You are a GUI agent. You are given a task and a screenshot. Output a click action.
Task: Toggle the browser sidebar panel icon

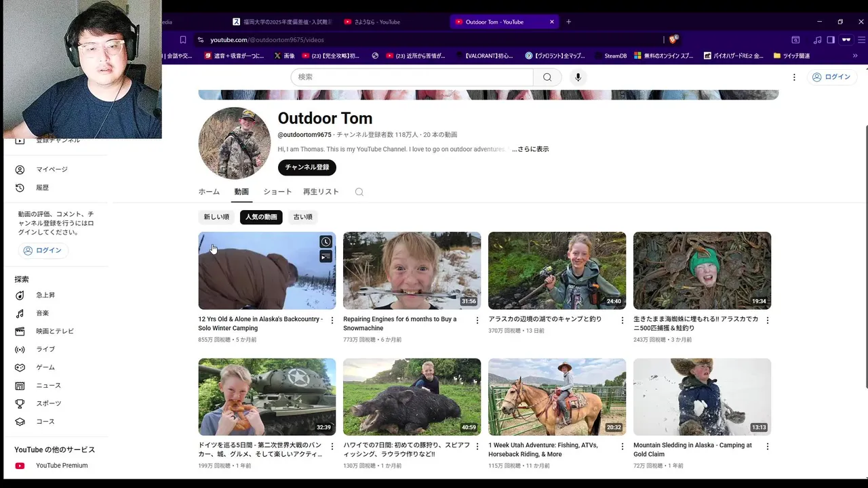831,40
